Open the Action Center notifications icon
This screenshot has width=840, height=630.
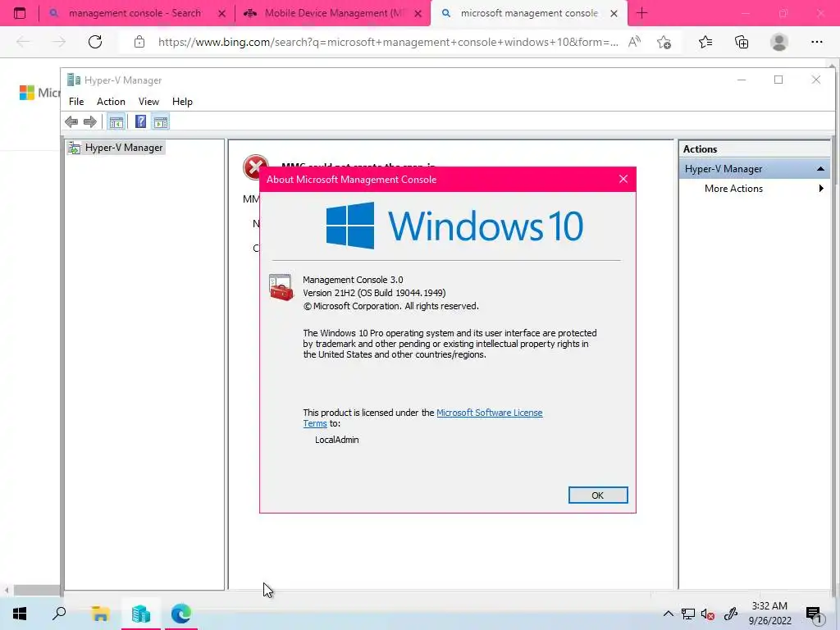(814, 614)
